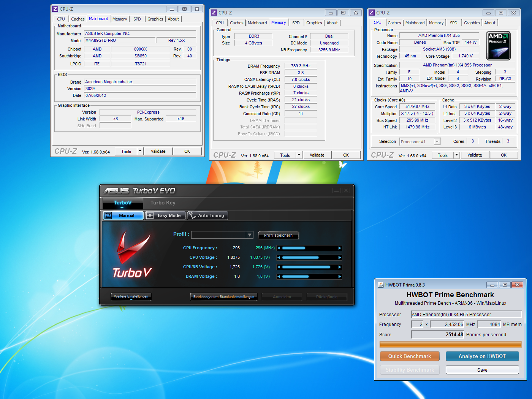Decrease CPU Frequency with left arrow
Screen dimensions: 532x399
(279, 248)
